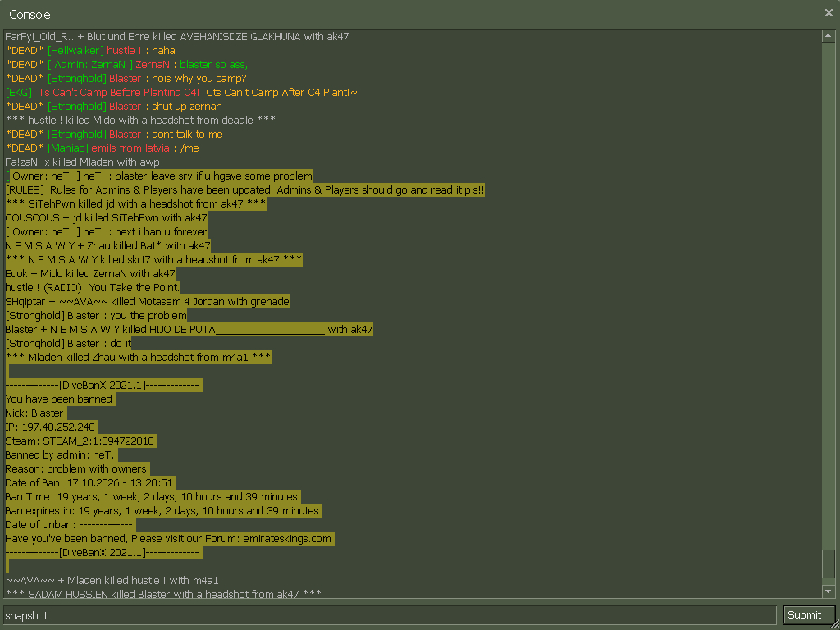Click 'Mladen killed Zhau' m4a1 headshot line
Screen dimensions: 840x630
click(x=138, y=357)
